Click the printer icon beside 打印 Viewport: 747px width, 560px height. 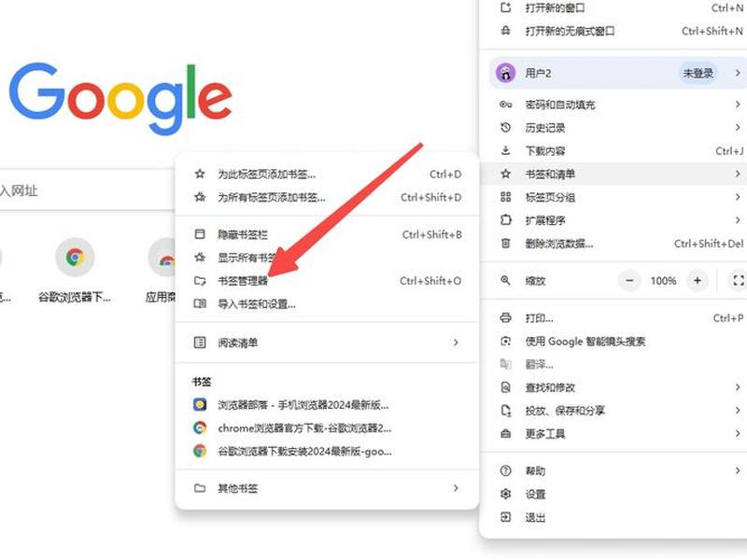[505, 318]
